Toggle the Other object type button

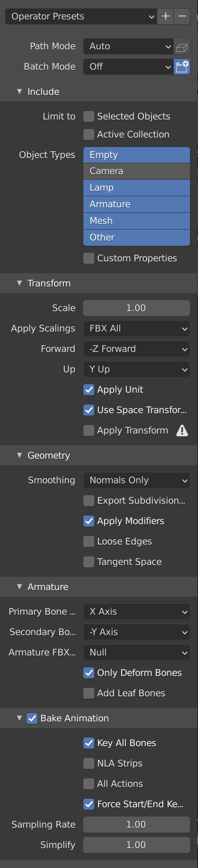click(136, 238)
